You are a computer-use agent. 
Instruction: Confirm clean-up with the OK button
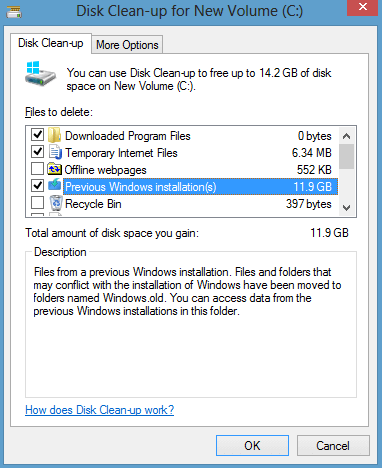coord(252,446)
